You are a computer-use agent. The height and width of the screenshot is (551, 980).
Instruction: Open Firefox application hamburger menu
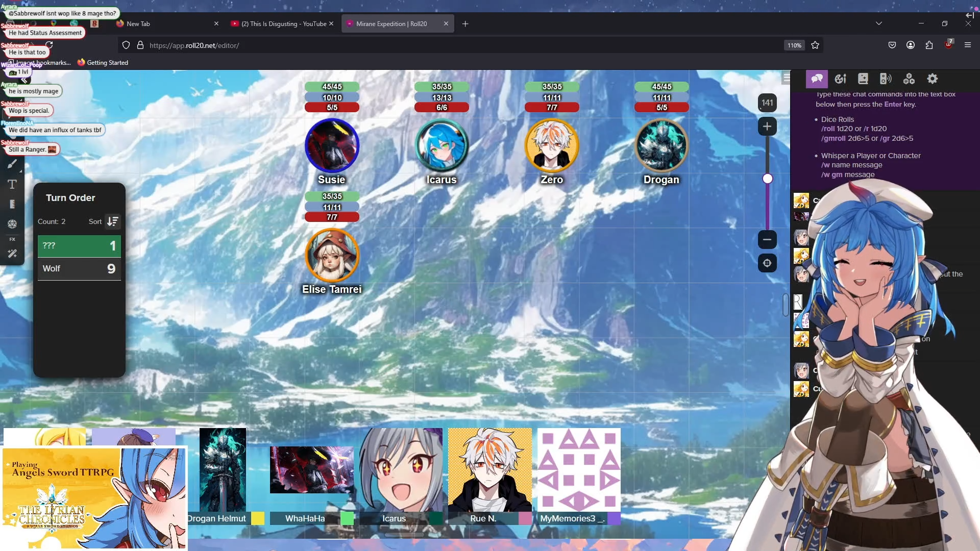pyautogui.click(x=967, y=45)
